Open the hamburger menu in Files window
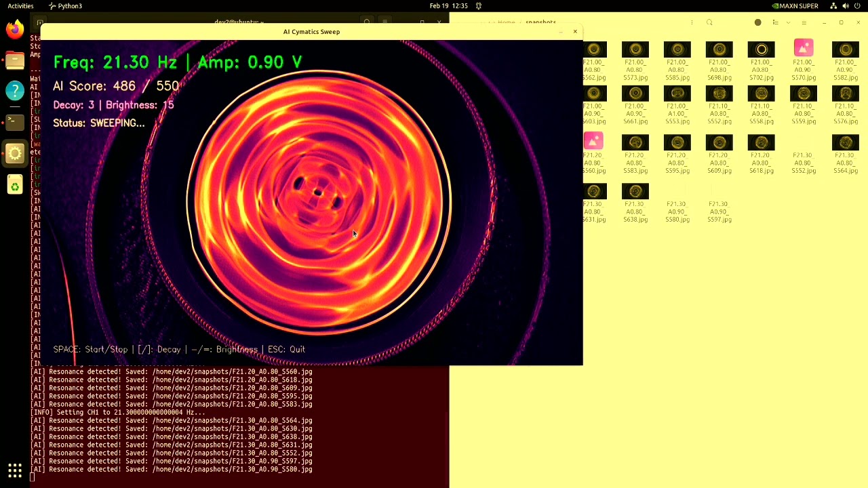The width and height of the screenshot is (868, 488). [x=804, y=22]
